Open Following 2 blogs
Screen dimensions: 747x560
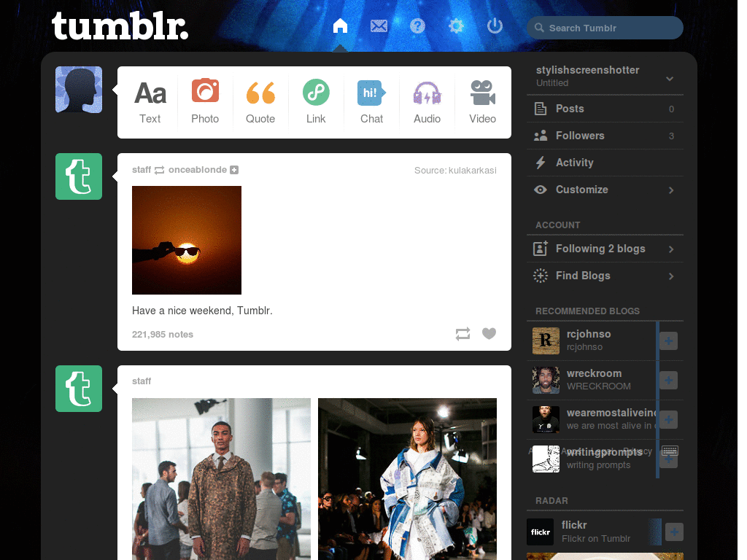[605, 249]
